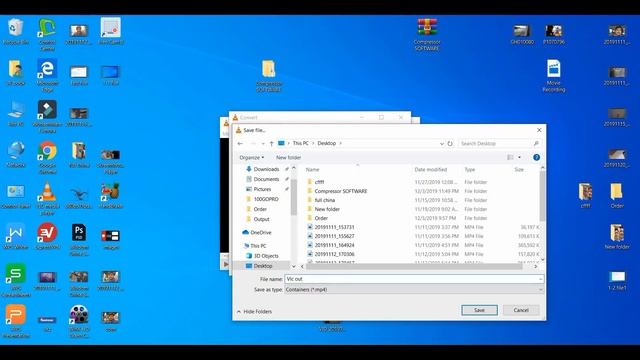This screenshot has height=360, width=640.
Task: Select OneDrive in navigation pane
Action: 260,233
